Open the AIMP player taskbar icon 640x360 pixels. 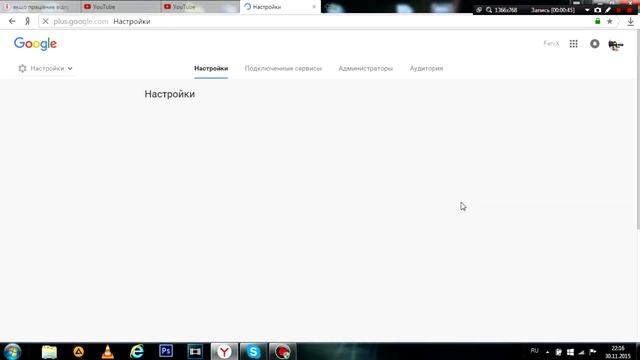[x=78, y=351]
